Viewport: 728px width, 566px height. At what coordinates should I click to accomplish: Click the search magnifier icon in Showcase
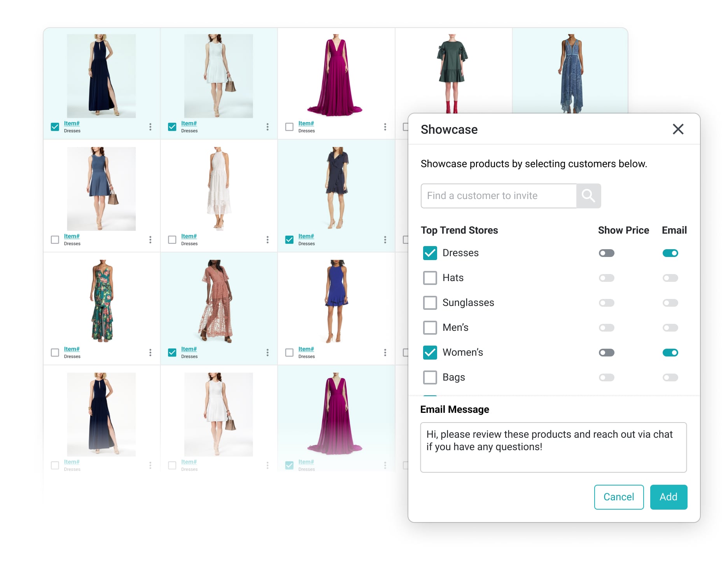pos(588,196)
